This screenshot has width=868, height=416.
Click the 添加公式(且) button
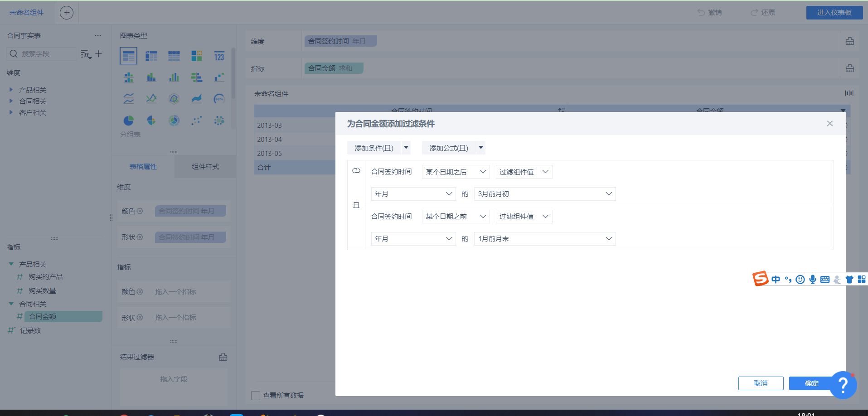[x=449, y=148]
